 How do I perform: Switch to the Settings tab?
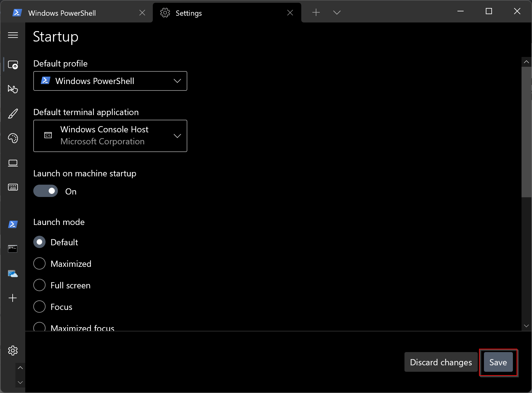227,13
